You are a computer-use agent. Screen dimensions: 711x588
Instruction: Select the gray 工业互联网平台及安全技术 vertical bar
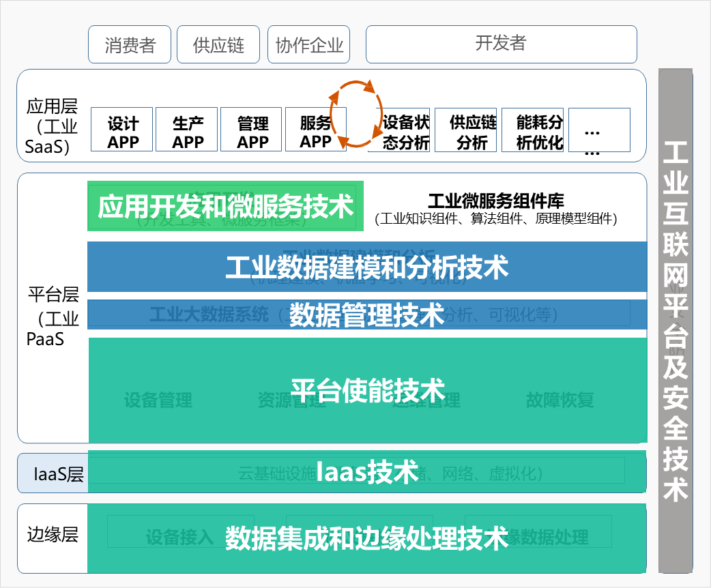point(676,321)
